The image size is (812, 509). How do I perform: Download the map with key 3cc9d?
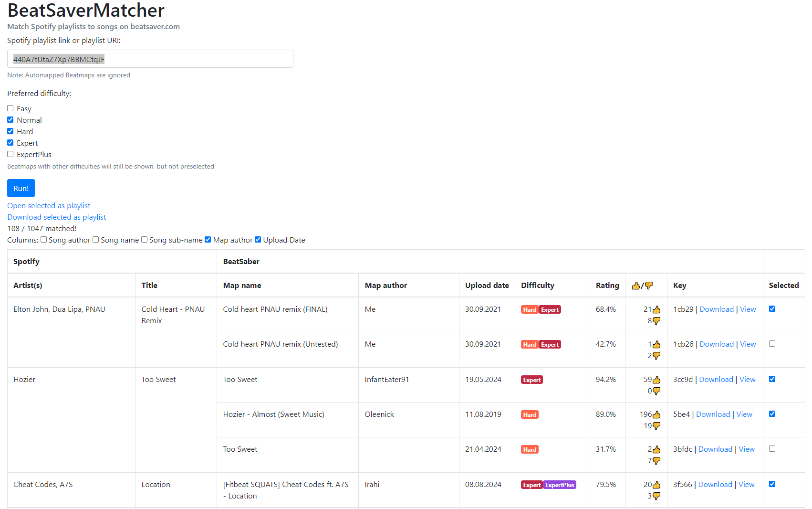[x=716, y=380]
